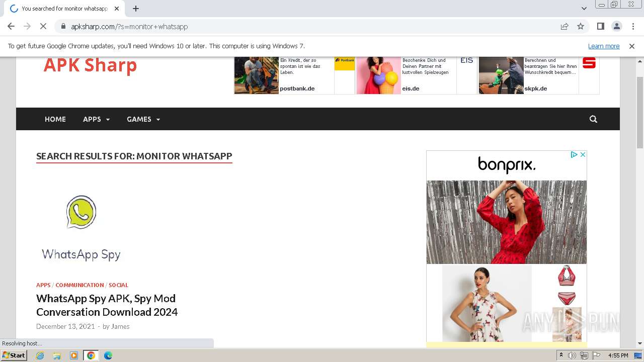Screen dimensions: 644x362
Task: Click the address bar URL
Action: (129, 27)
